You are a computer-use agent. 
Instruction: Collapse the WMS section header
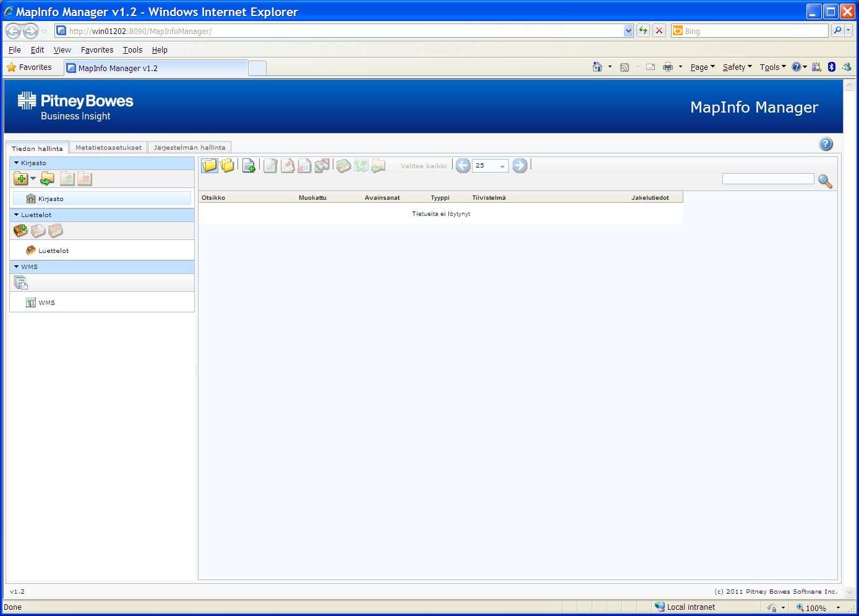coord(102,267)
